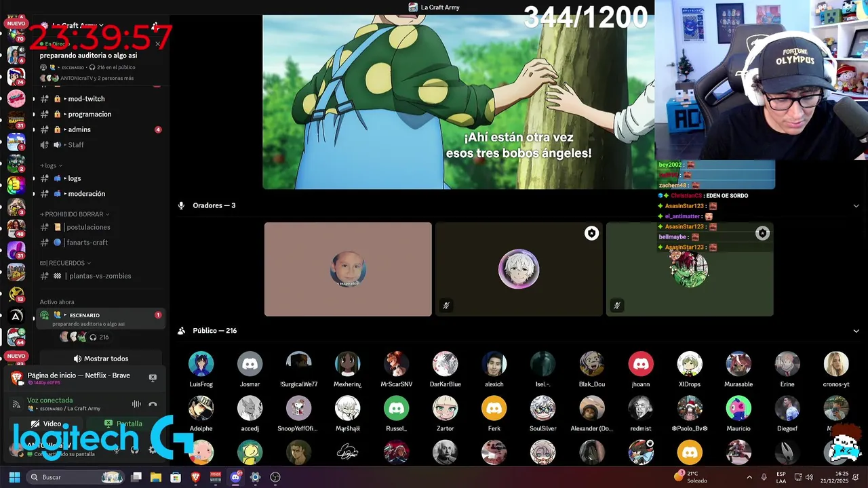This screenshot has height=488, width=868.
Task: Open Adolphe's audience avatar
Action: tap(201, 408)
